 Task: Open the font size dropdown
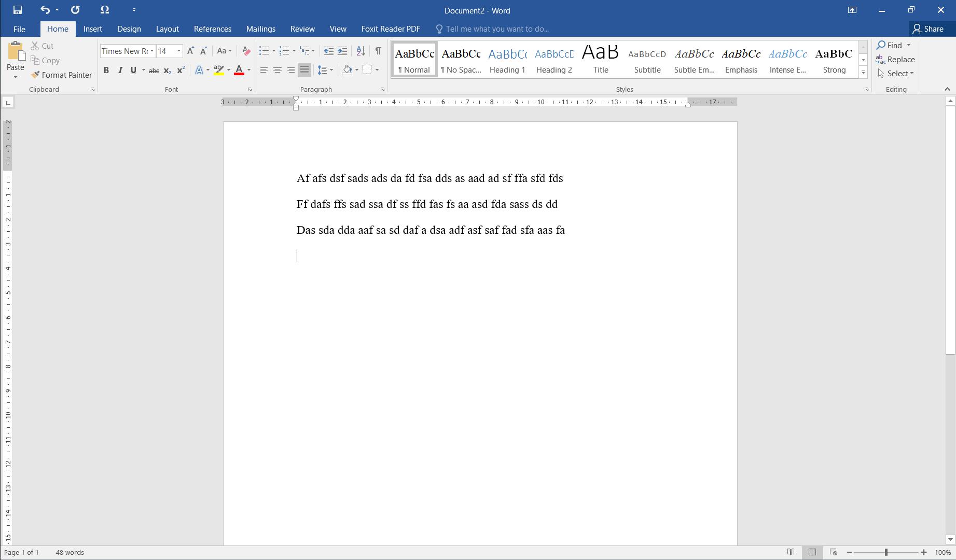coord(179,51)
